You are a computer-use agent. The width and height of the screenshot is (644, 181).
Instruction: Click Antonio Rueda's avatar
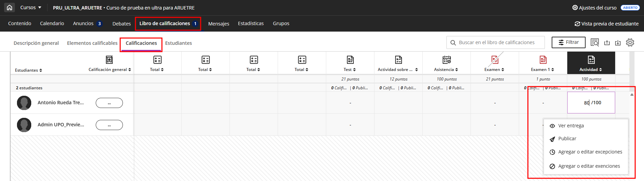[24, 103]
